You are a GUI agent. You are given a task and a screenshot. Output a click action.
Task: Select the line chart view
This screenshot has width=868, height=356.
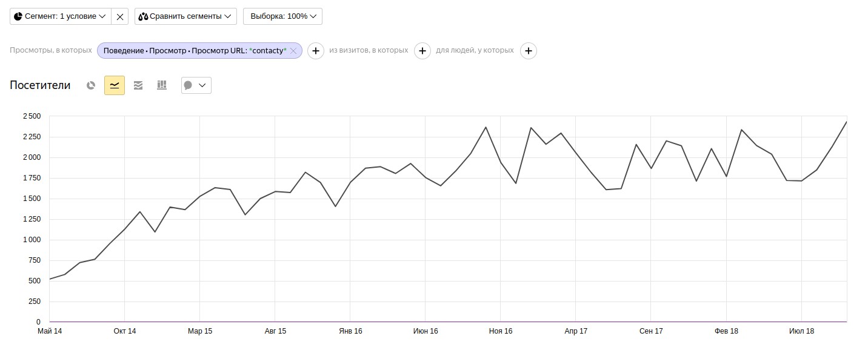pos(115,85)
